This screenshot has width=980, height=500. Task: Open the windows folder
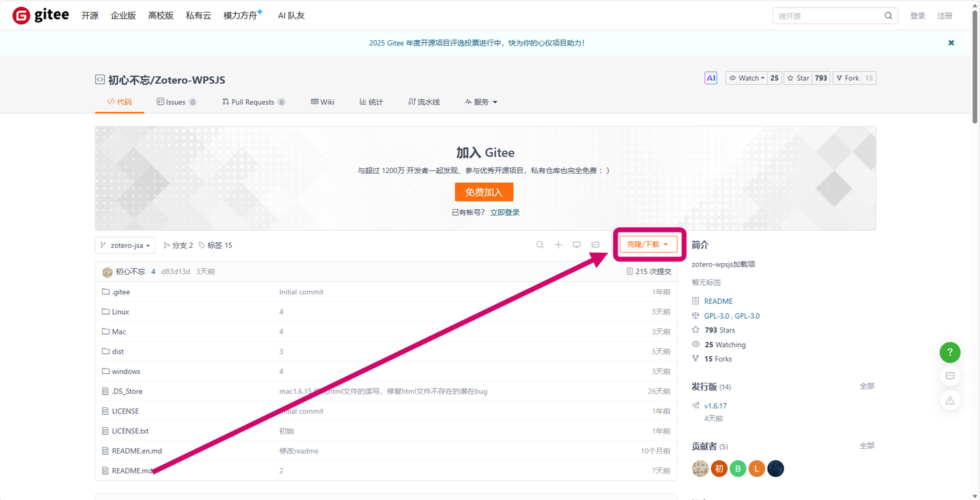point(126,371)
